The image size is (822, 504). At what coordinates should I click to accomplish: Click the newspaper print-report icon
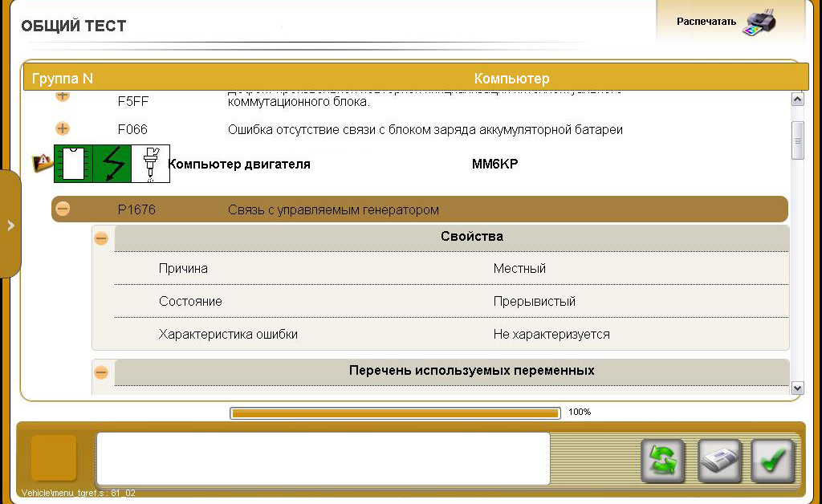coord(719,461)
